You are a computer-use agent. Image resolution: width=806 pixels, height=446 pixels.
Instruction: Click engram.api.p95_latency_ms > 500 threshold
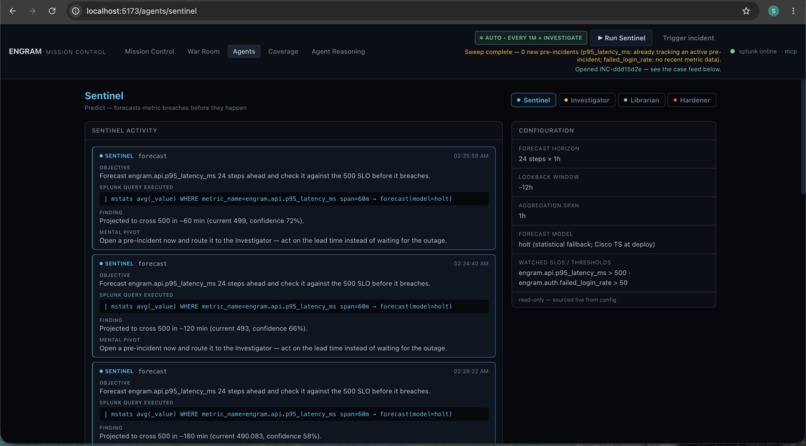[574, 273]
